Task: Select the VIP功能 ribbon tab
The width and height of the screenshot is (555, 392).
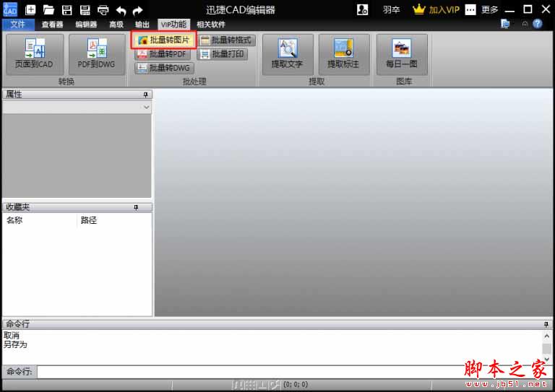Action: pos(173,25)
